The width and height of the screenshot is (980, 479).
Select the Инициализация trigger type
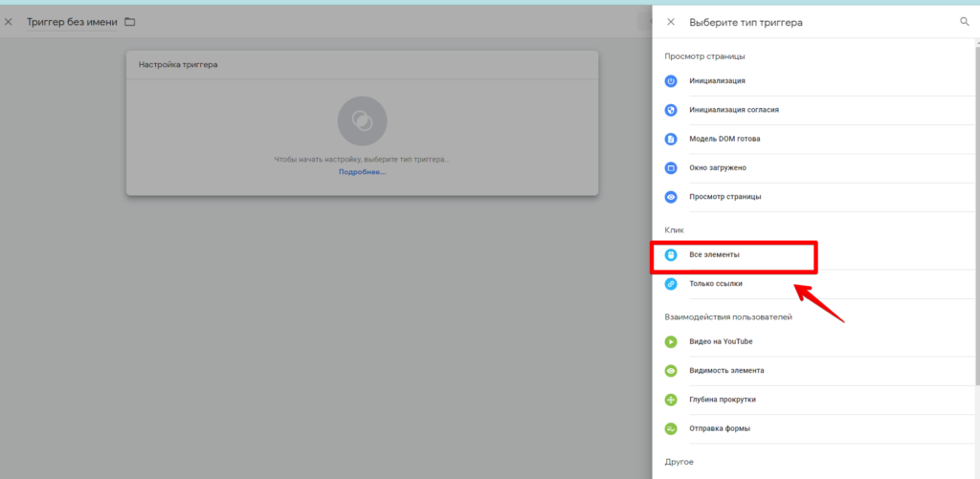coord(814,81)
